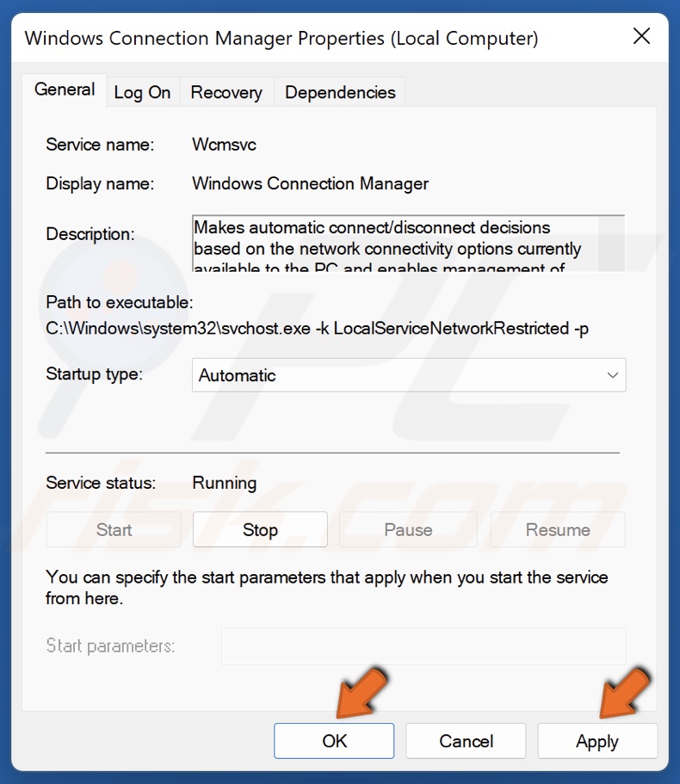
Task: Click the Resume service button
Action: [x=558, y=530]
